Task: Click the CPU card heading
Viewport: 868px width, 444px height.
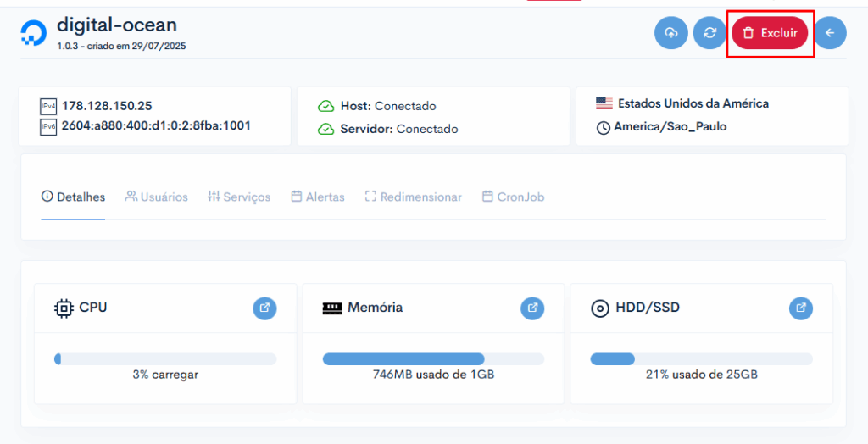Action: pyautogui.click(x=93, y=308)
